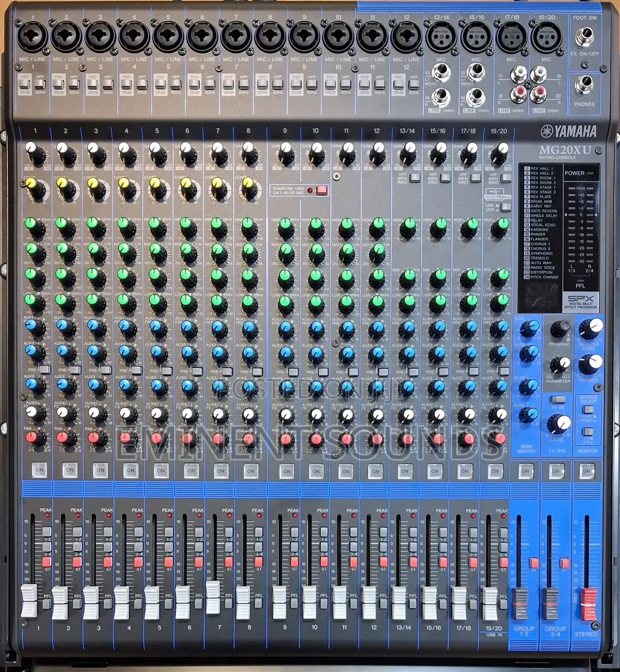Viewport: 620px width, 672px height.
Task: Engage the channel 1 PAD 26dB switch
Action: pyautogui.click(x=25, y=84)
